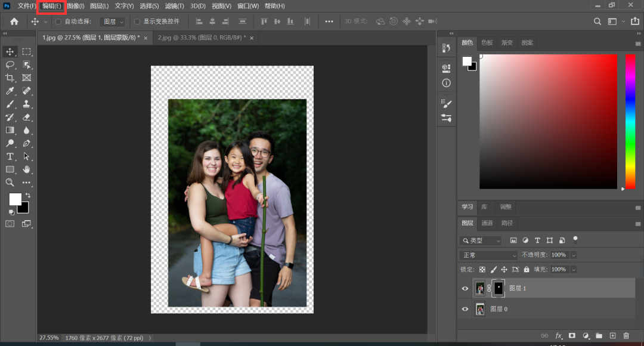Add a layer mask button
The height and width of the screenshot is (346, 644).
point(572,336)
